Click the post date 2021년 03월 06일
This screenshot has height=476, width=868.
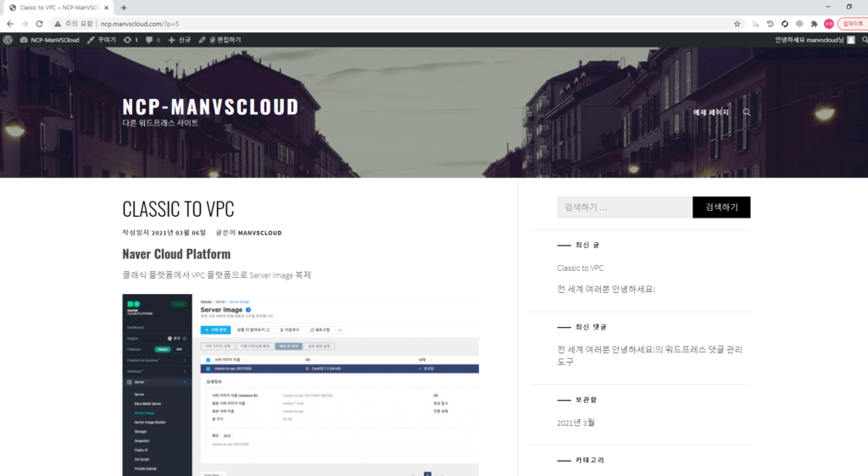click(178, 233)
